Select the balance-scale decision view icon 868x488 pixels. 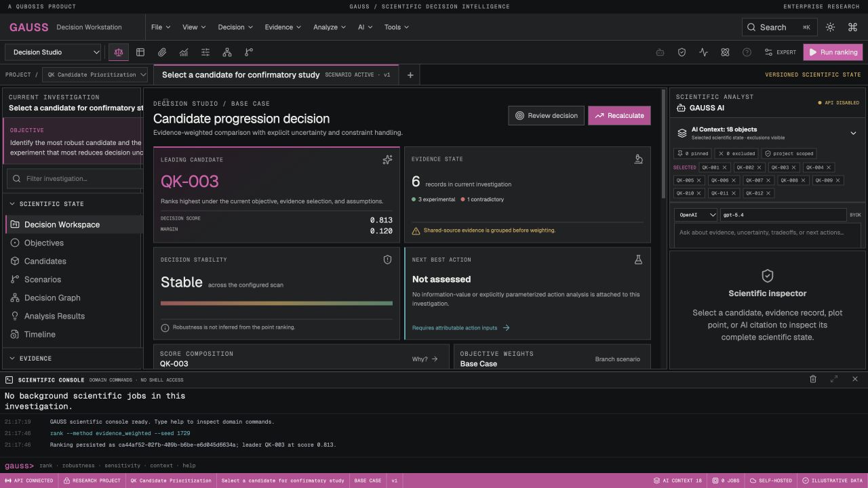point(119,52)
